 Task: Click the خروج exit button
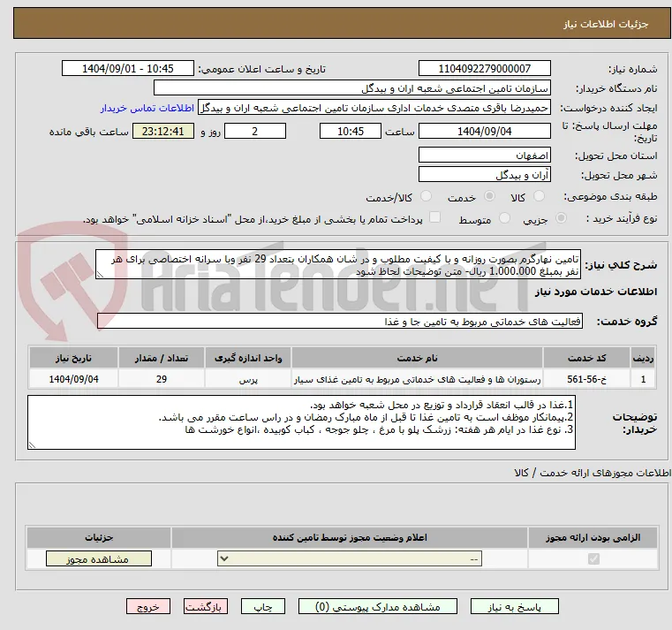coord(148,607)
